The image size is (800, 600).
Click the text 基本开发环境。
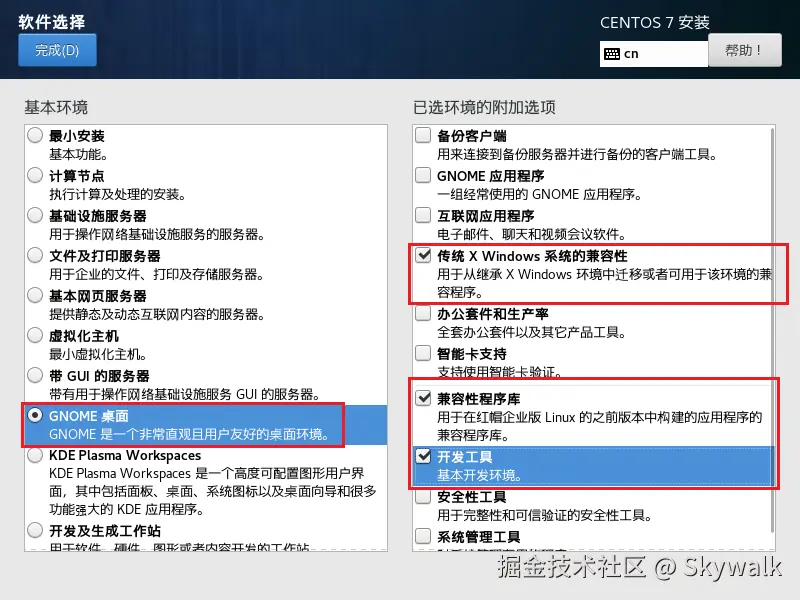click(x=480, y=476)
